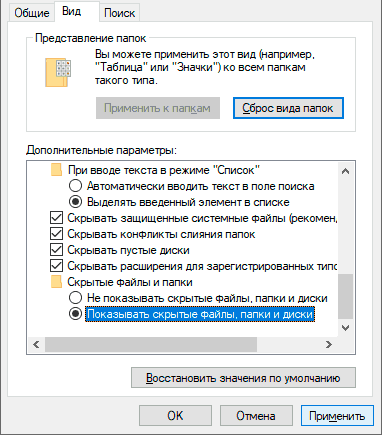Select Автоматически вводить текст в поле поиска
382x435 pixels.
pyautogui.click(x=75, y=186)
